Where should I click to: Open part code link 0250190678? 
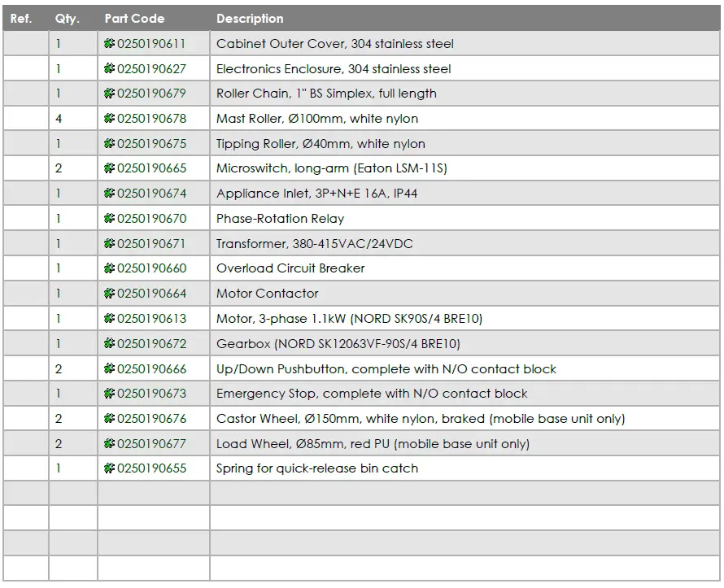click(x=151, y=119)
